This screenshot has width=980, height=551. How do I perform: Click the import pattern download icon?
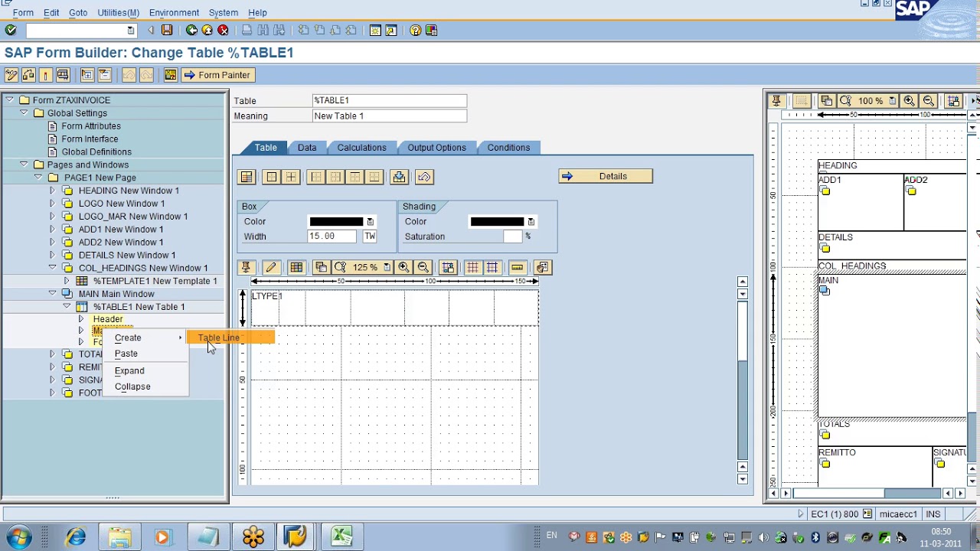399,177
